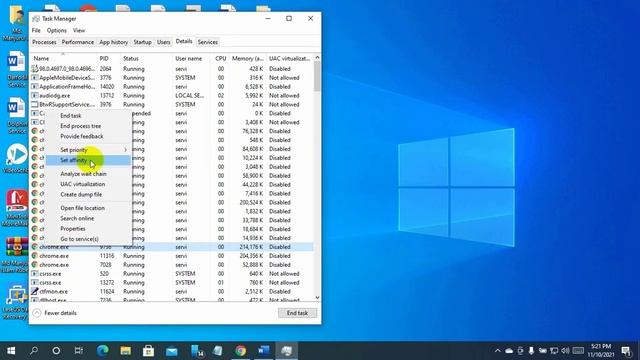
Task: Click the ApplicationFrameHo... process icon
Action: coord(35,87)
